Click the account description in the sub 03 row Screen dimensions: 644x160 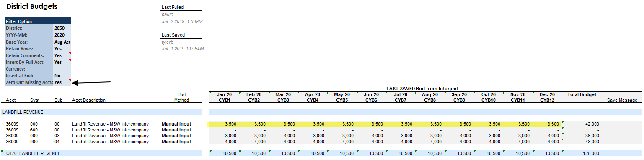pyautogui.click(x=110, y=136)
